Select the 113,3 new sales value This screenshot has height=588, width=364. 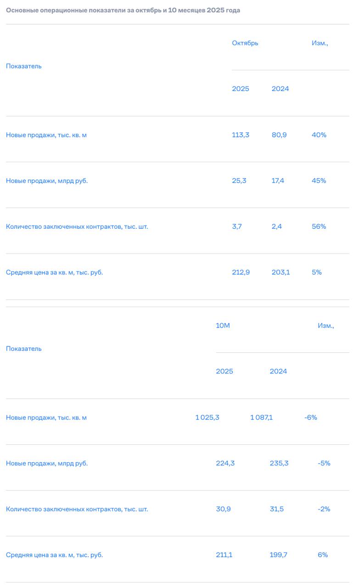(x=241, y=135)
